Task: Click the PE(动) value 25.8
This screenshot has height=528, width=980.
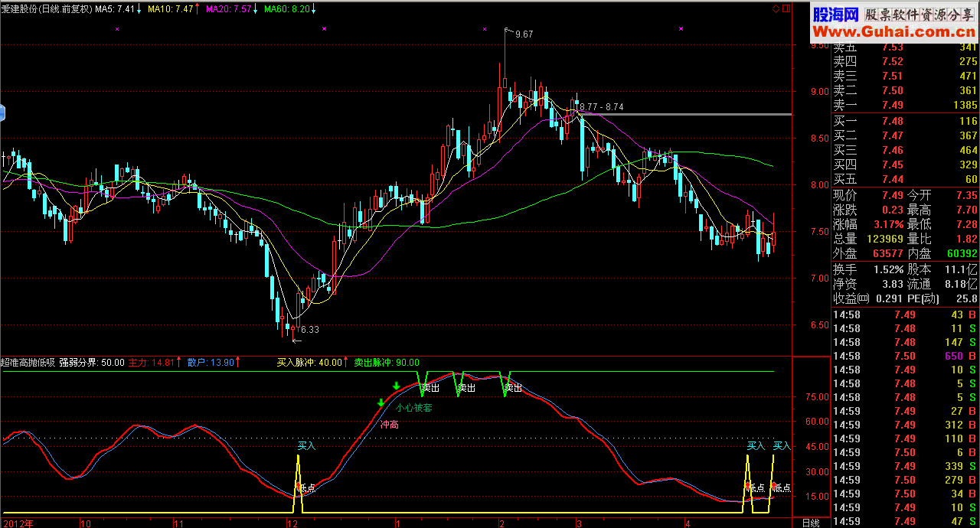Action: [x=966, y=298]
